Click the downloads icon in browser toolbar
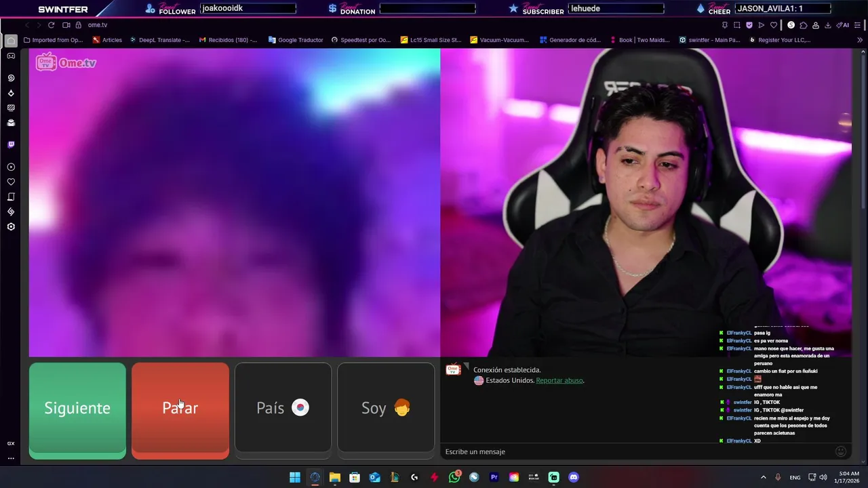This screenshot has width=868, height=488. tap(827, 25)
